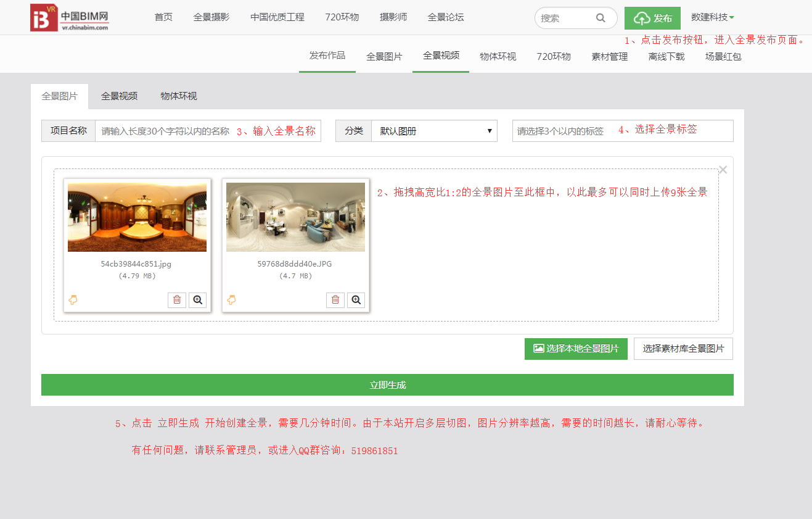Image resolution: width=812 pixels, height=519 pixels.
Task: Click the 项目名称 field label
Action: point(68,131)
